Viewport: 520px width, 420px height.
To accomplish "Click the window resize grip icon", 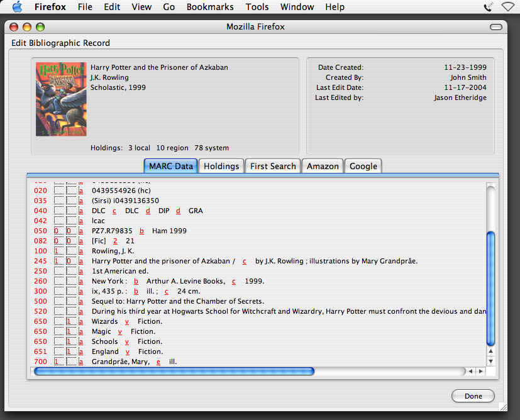I will pyautogui.click(x=503, y=406).
